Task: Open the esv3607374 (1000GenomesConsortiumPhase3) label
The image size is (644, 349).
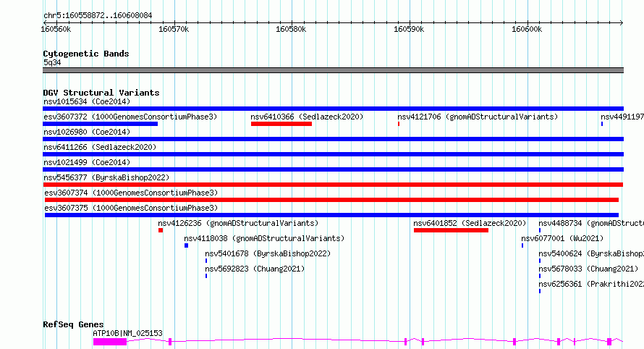Action: pos(131,193)
